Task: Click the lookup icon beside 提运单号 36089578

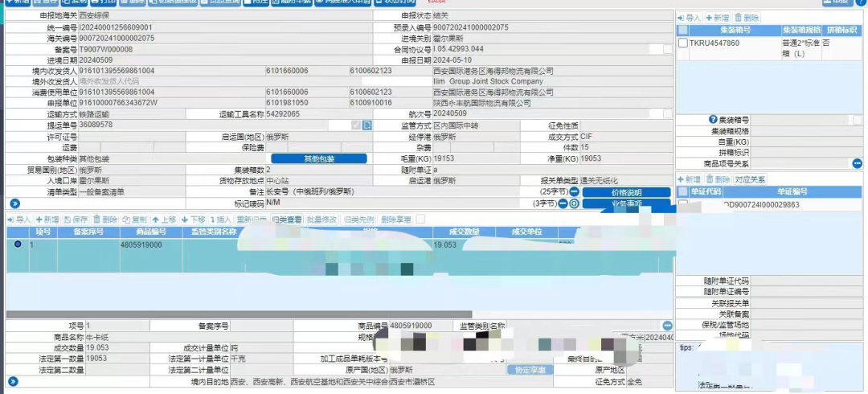Action: pyautogui.click(x=366, y=125)
